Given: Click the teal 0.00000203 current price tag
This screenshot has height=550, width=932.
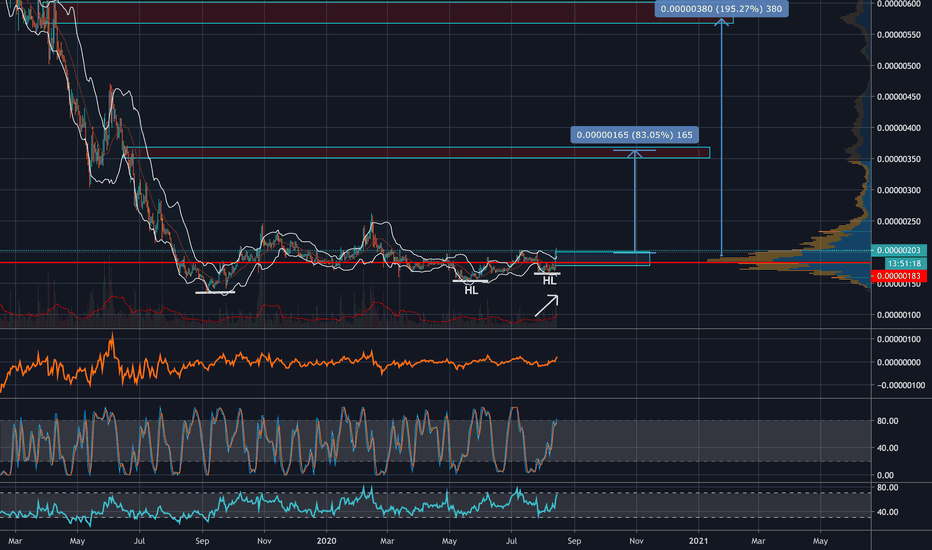Looking at the screenshot, I should coord(898,250).
